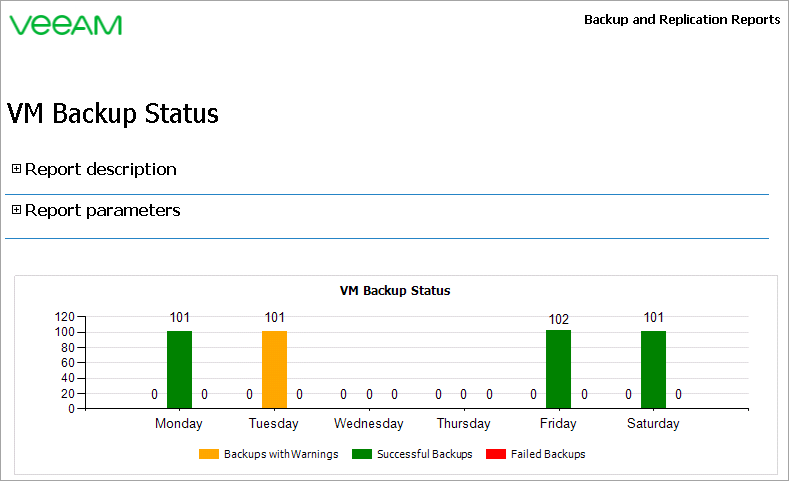Expand the Report parameters section
Viewport: 789px width, 481px height.
coord(16,210)
